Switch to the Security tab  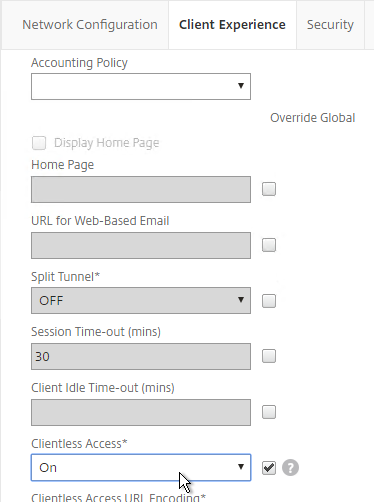click(x=330, y=25)
